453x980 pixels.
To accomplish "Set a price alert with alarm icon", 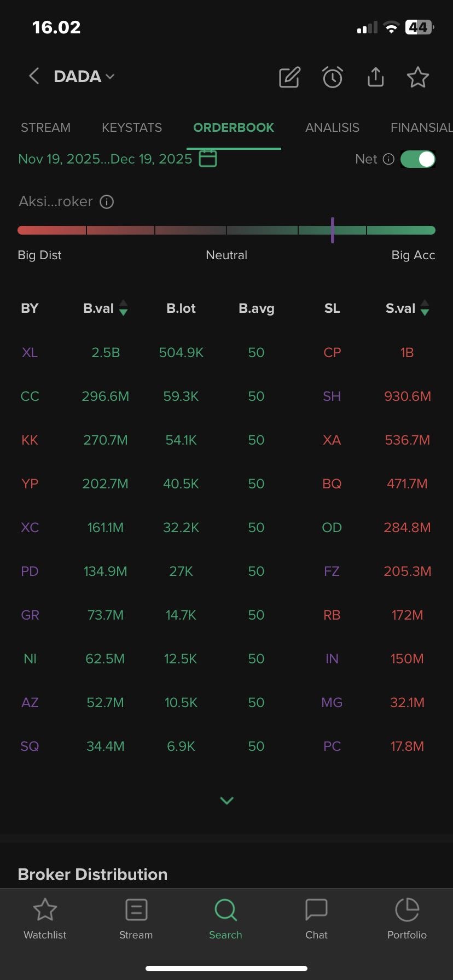I will tap(332, 77).
